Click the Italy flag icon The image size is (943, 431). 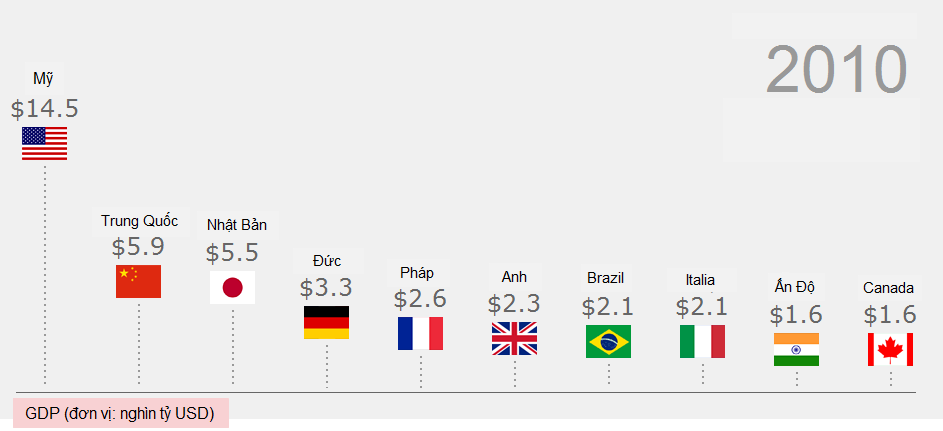click(x=702, y=342)
